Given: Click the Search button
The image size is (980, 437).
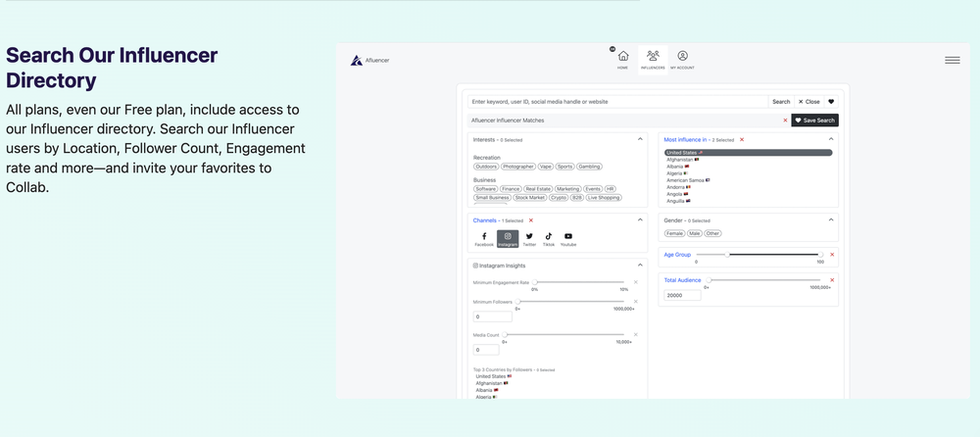Looking at the screenshot, I should tap(781, 101).
